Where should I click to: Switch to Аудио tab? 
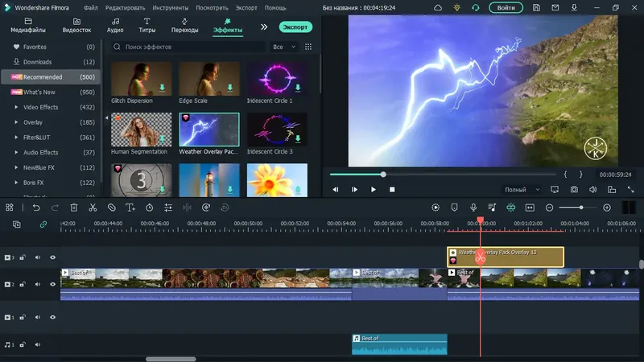[x=115, y=26]
